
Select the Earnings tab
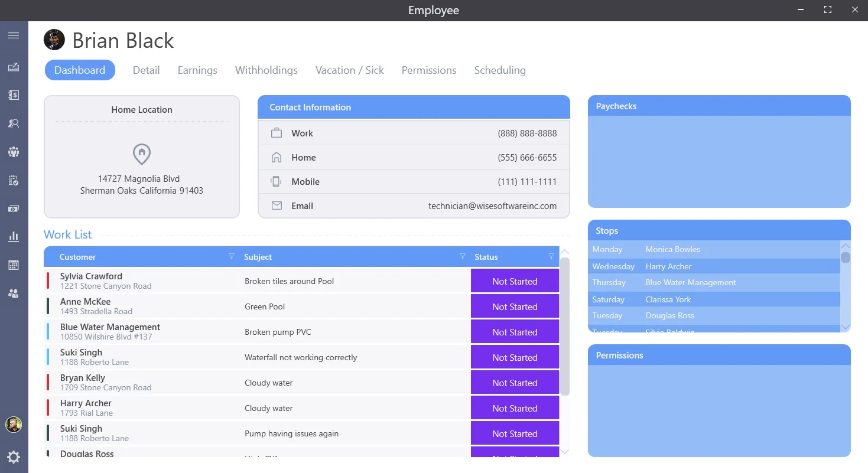[x=197, y=70]
